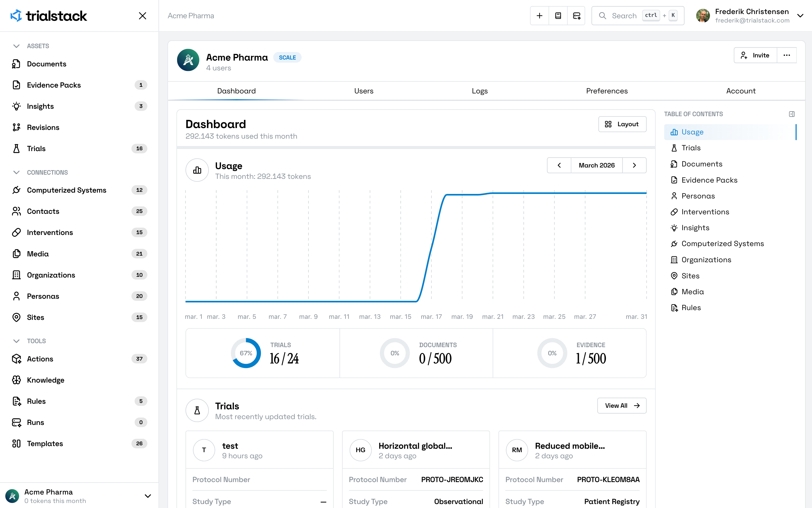Open the three-dots more options menu
The width and height of the screenshot is (812, 508).
point(787,55)
